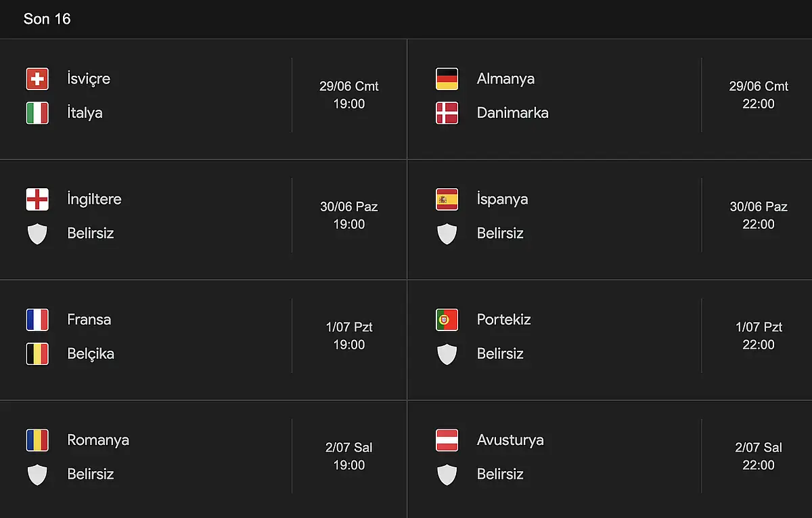812x518 pixels.
Task: Open the Spain flag icon
Action: tap(447, 200)
